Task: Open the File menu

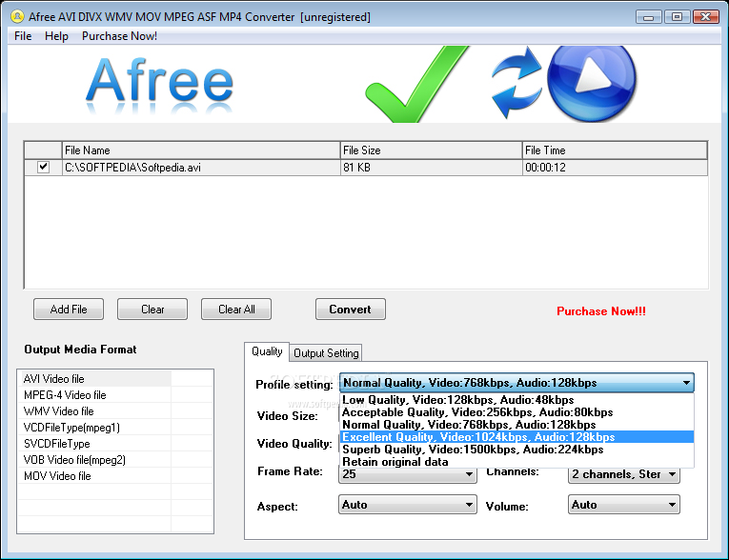Action: (x=23, y=36)
